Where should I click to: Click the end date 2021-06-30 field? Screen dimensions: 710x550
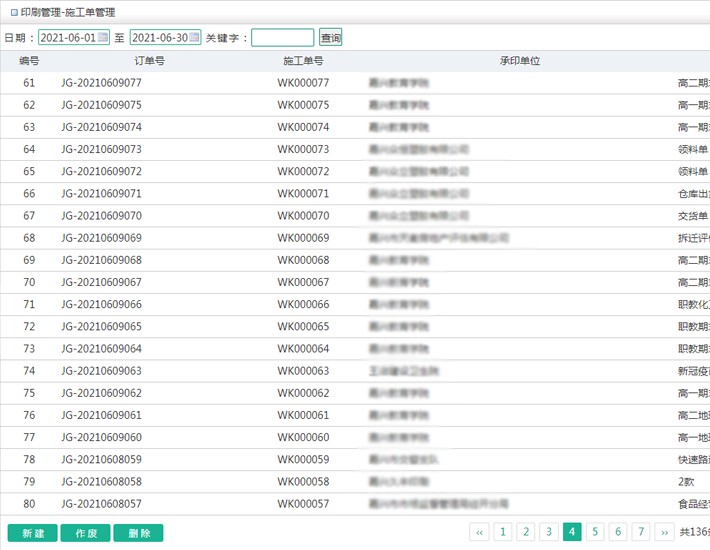pos(160,38)
